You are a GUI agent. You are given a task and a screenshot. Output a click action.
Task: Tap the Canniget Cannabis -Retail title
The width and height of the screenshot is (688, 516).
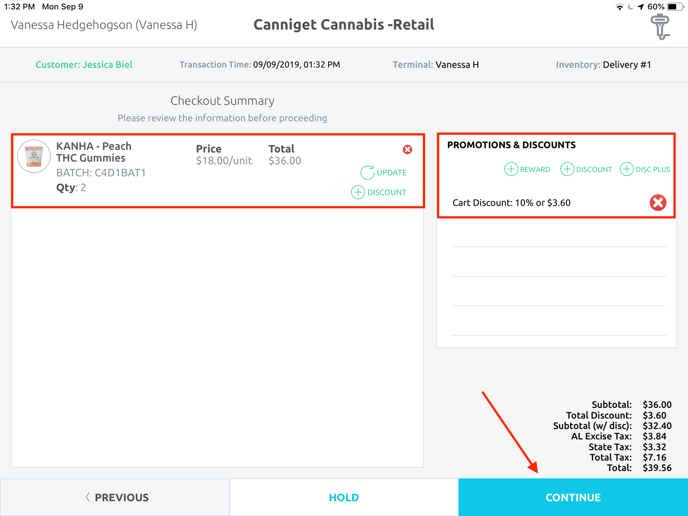[344, 25]
